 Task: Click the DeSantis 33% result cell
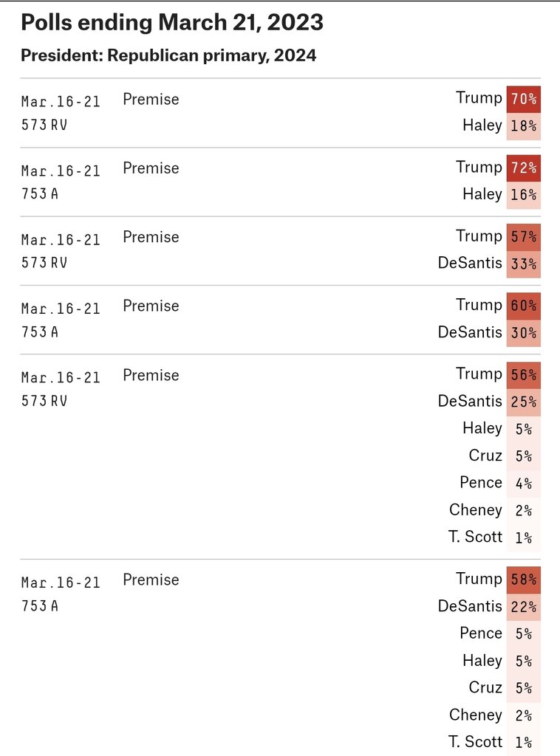pyautogui.click(x=523, y=264)
